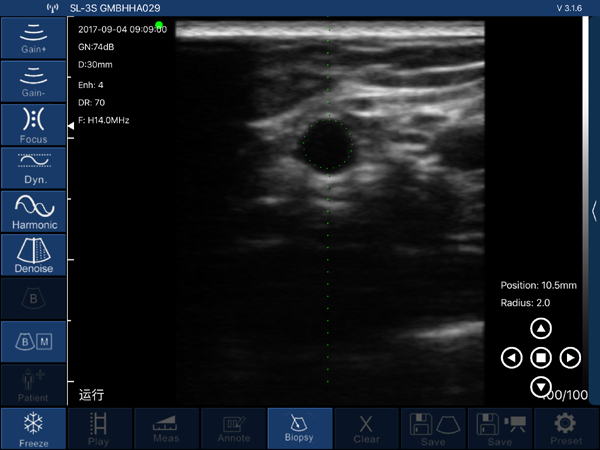Toggle Harmonic imaging mode
Viewport: 600px width, 450px height.
pyautogui.click(x=32, y=211)
